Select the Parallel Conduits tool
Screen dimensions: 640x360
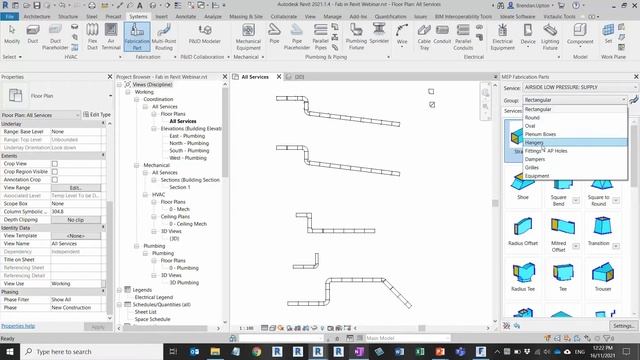463,37
